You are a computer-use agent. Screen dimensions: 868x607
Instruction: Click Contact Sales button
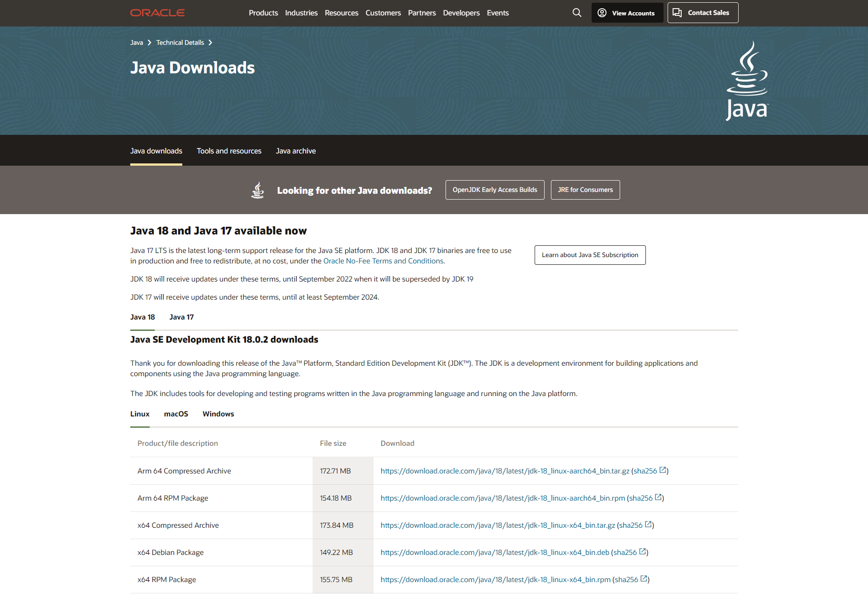702,13
